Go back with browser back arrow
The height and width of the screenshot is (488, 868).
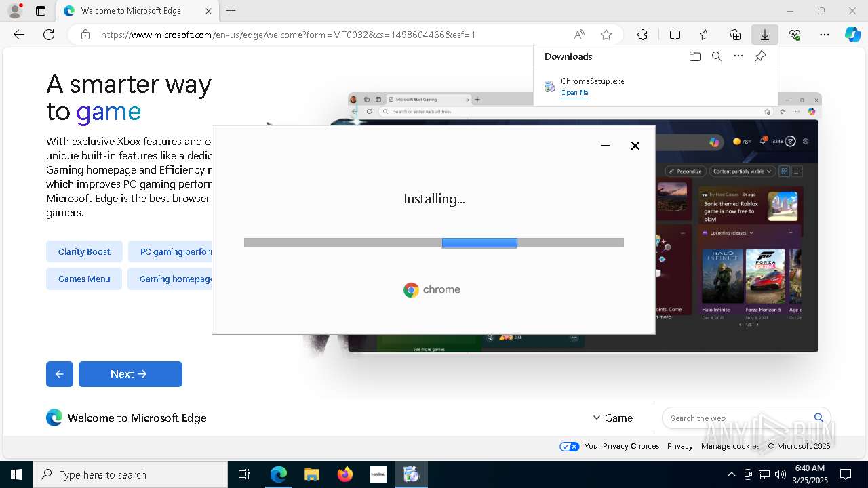coord(19,35)
